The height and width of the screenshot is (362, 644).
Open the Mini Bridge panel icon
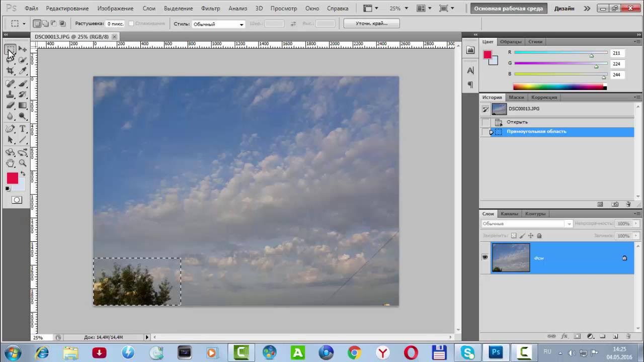[x=470, y=50]
